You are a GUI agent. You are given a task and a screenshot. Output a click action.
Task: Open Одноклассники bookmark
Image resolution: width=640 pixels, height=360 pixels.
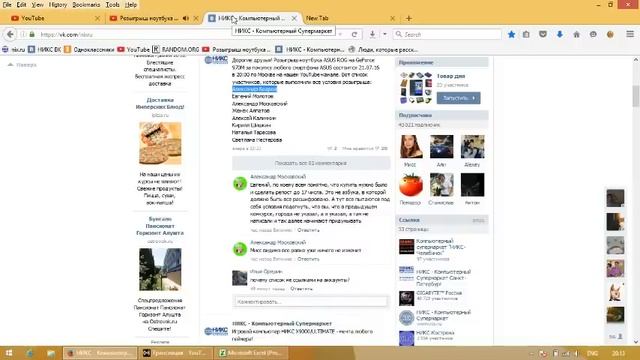89,49
